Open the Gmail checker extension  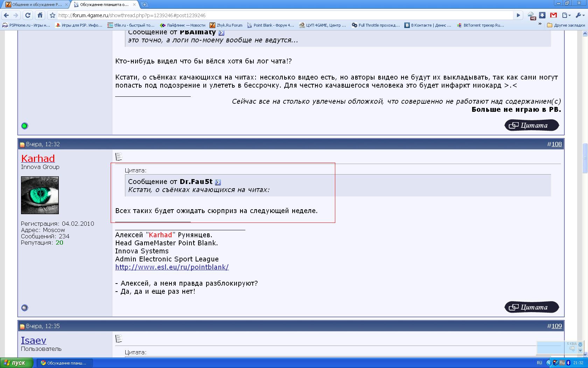[553, 15]
